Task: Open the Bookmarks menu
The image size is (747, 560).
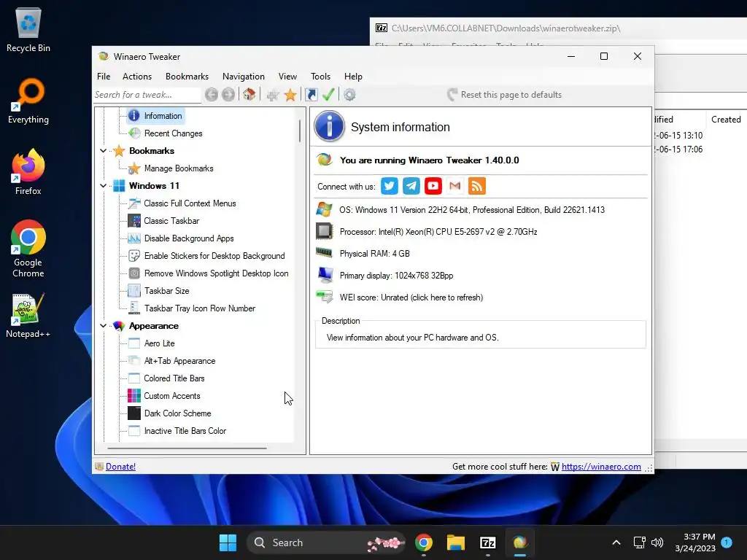Action: [x=187, y=76]
